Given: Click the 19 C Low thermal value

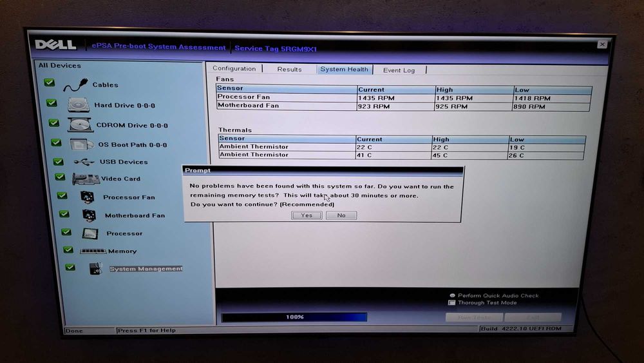Looking at the screenshot, I should coord(516,147).
